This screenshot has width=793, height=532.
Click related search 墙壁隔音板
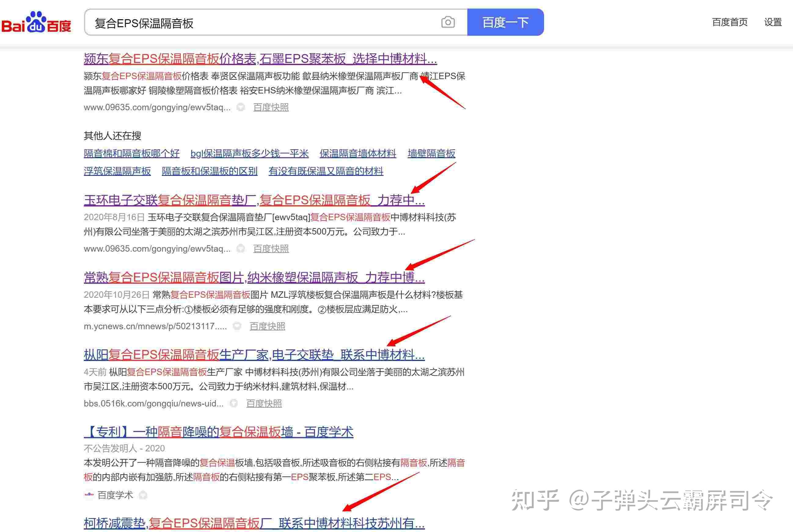[x=431, y=153]
